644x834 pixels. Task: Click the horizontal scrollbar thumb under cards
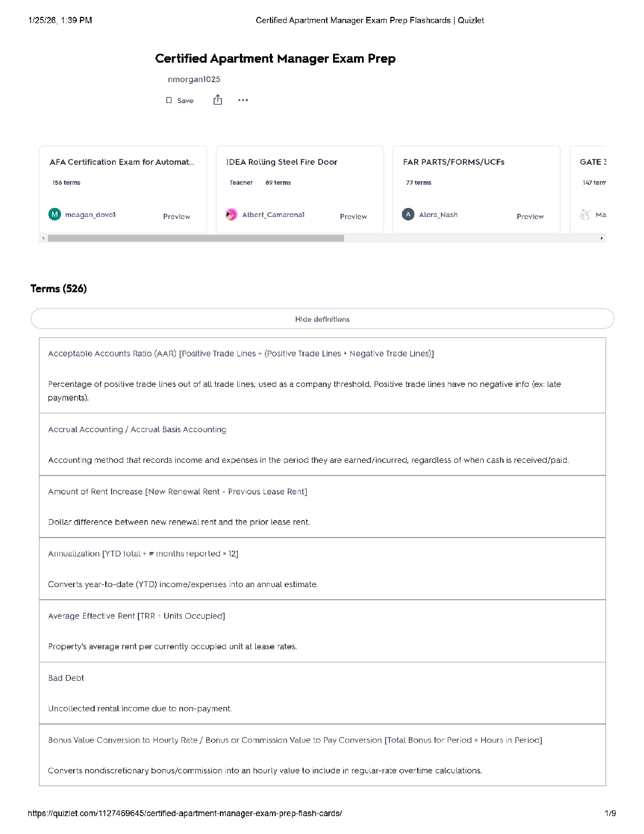pyautogui.click(x=196, y=239)
